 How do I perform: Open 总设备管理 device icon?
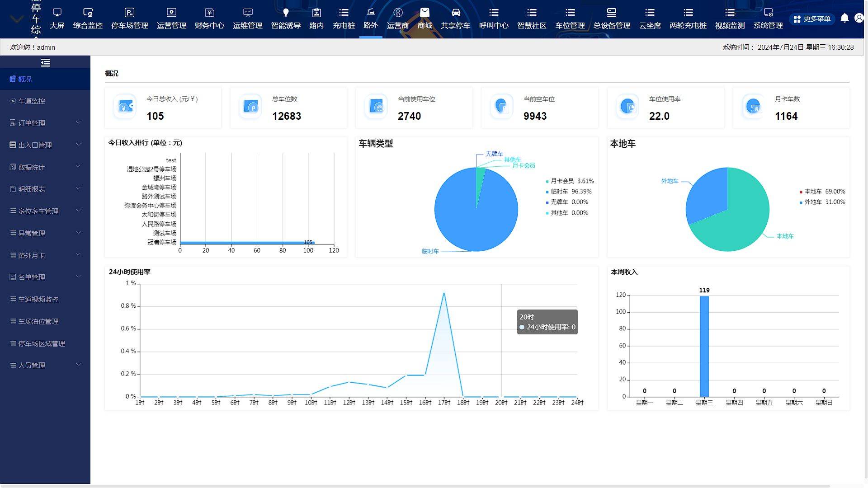tap(612, 13)
